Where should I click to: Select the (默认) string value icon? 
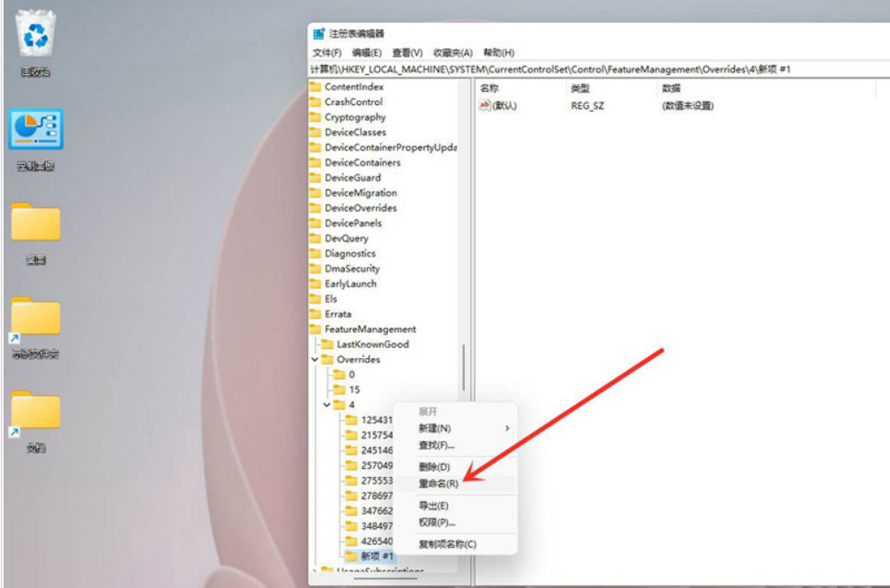click(x=484, y=106)
